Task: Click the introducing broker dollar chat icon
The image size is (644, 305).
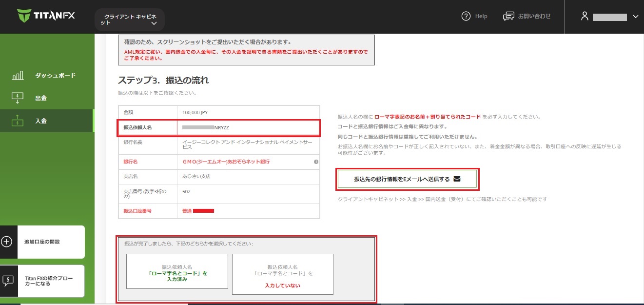Action: pyautogui.click(x=7, y=281)
